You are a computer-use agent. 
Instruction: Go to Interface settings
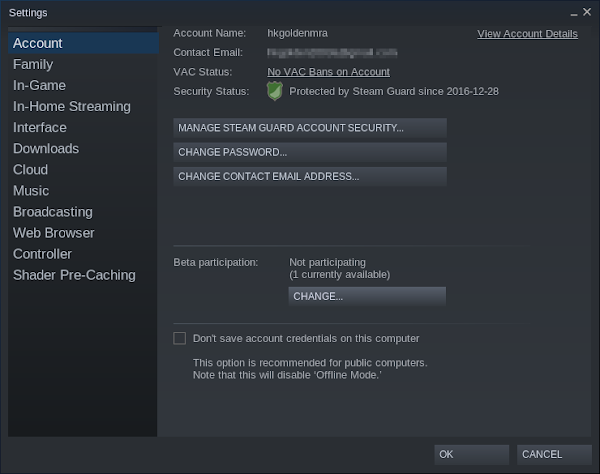click(83, 127)
